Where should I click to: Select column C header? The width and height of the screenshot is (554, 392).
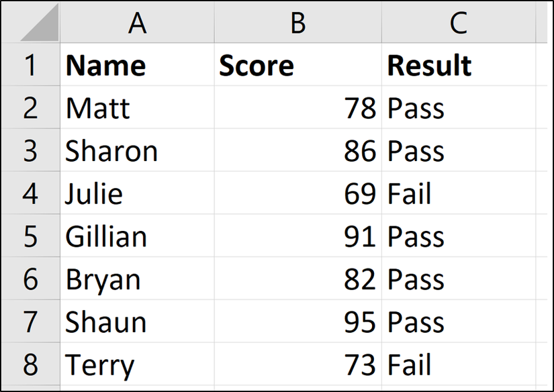(459, 22)
